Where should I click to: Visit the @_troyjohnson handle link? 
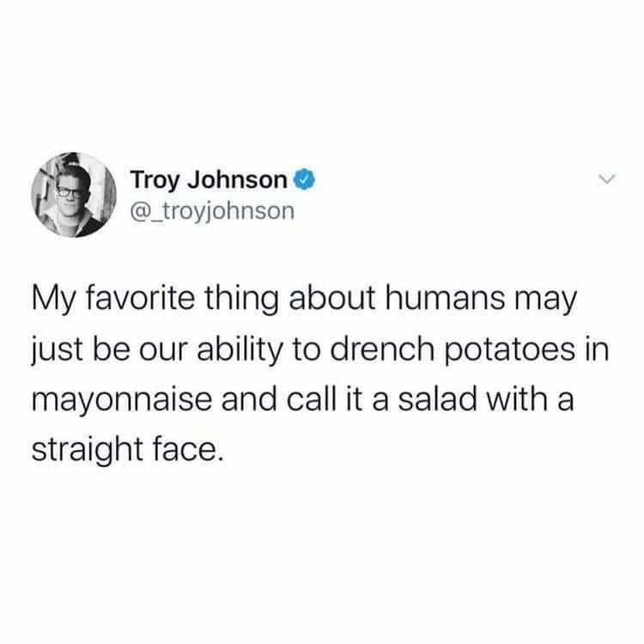[212, 211]
